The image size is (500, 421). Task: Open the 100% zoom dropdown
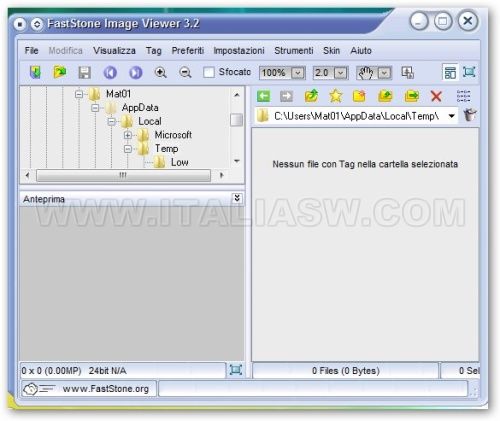pos(298,73)
